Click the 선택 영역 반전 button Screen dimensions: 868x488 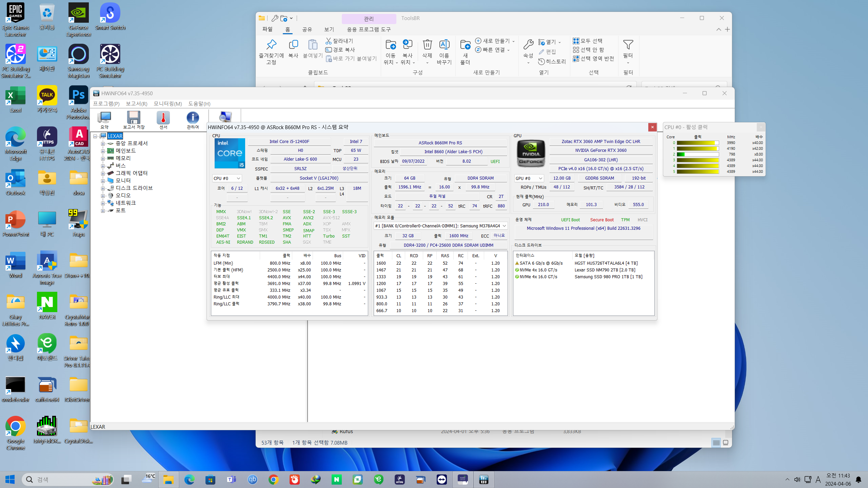(593, 58)
